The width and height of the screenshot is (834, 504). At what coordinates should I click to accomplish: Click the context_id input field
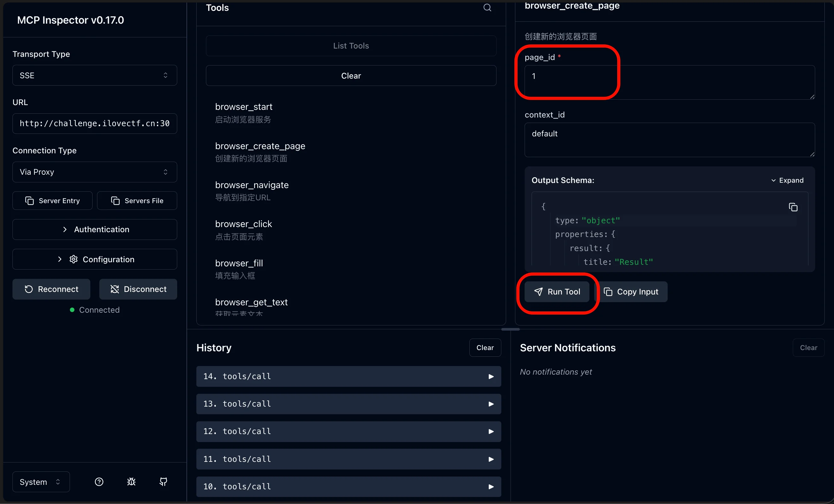(x=669, y=140)
